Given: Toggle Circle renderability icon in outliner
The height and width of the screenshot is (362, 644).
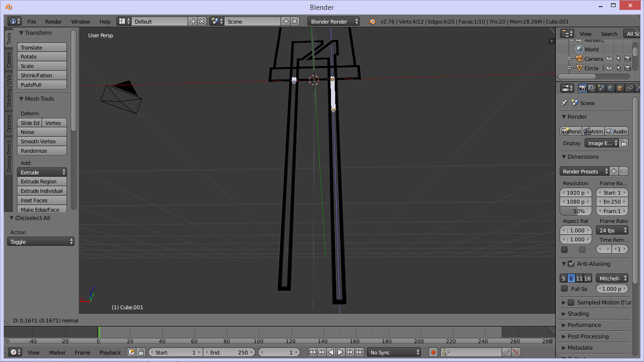Looking at the screenshot, I should click(627, 68).
